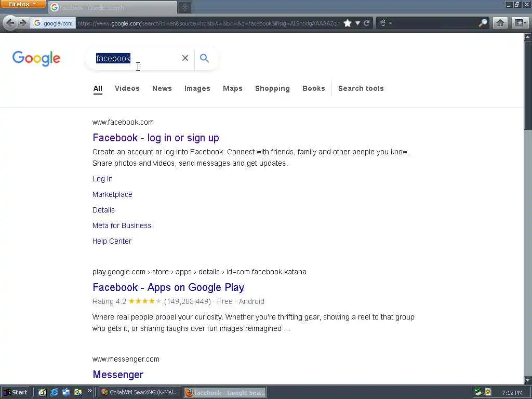Switch to the Shopping tab
The width and height of the screenshot is (532, 399).
[272, 88]
